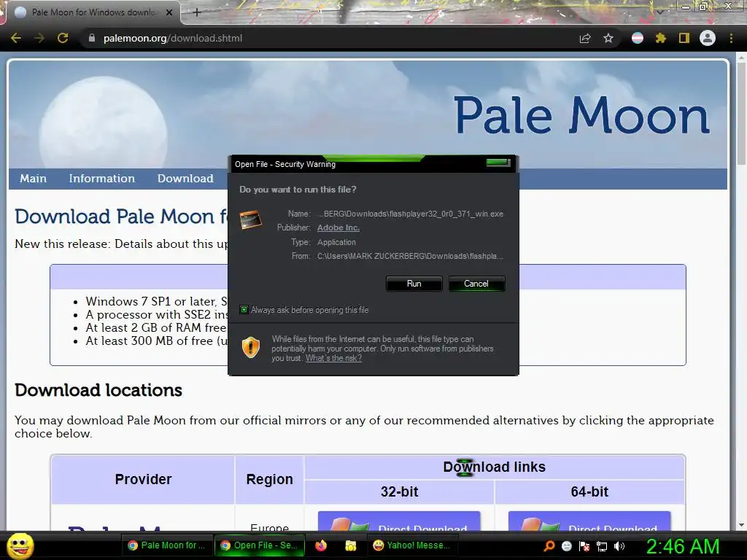This screenshot has height=560, width=747.
Task: View site security lock info
Action: [92, 38]
